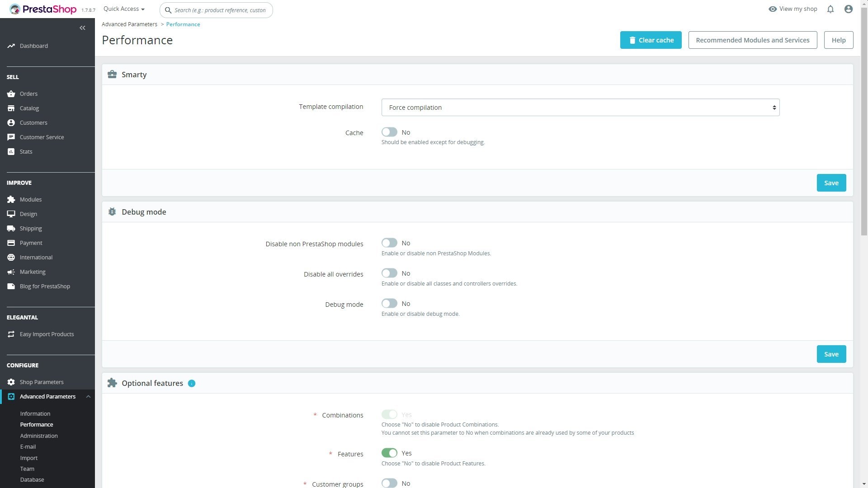Click the Orders basket icon
868x488 pixels.
(x=11, y=94)
